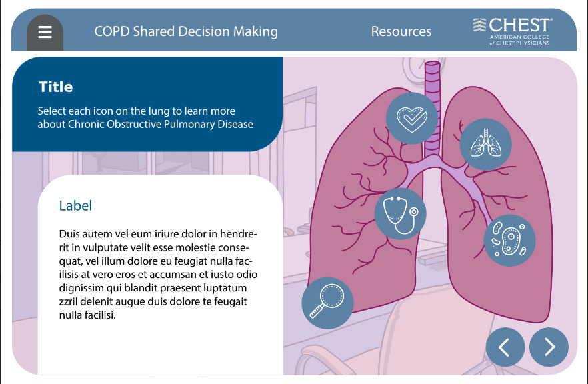Open the Resources menu item
The height and width of the screenshot is (384, 588).
(401, 31)
